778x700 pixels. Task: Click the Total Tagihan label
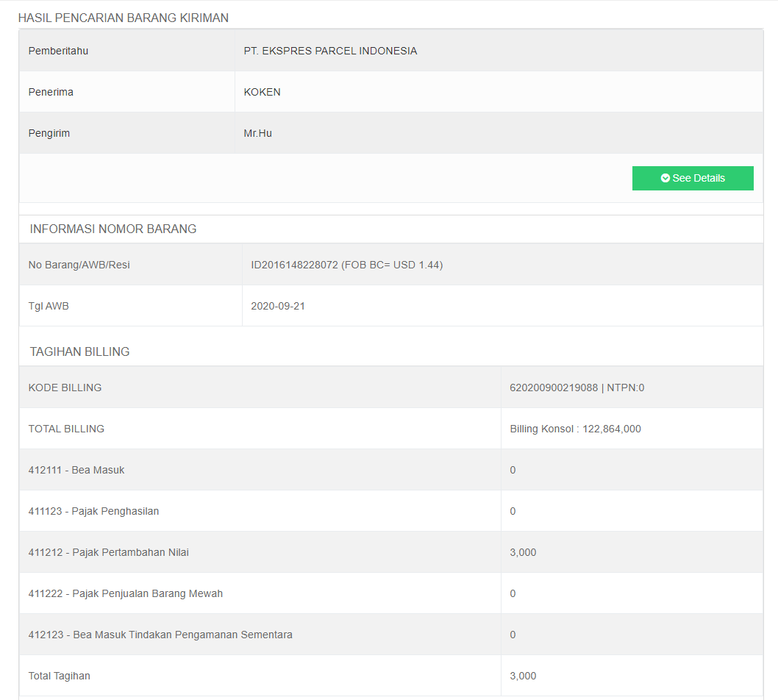pos(60,676)
